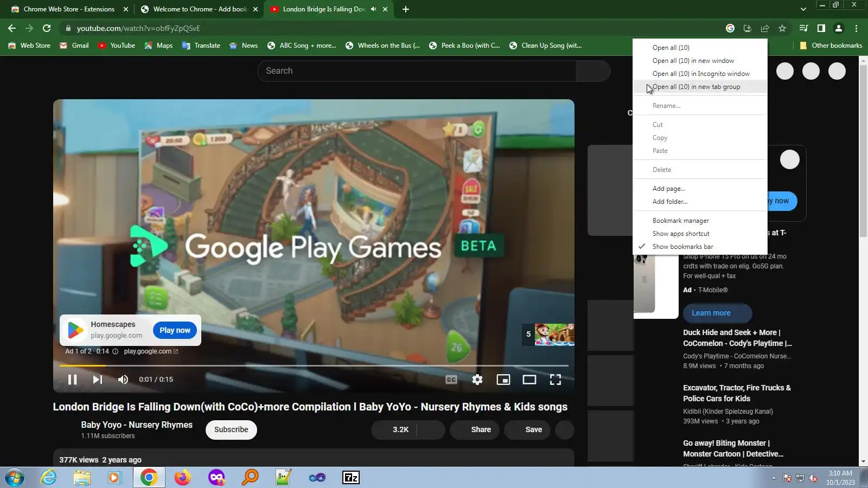
Task: Select Open all (10) menu entry
Action: point(700,48)
